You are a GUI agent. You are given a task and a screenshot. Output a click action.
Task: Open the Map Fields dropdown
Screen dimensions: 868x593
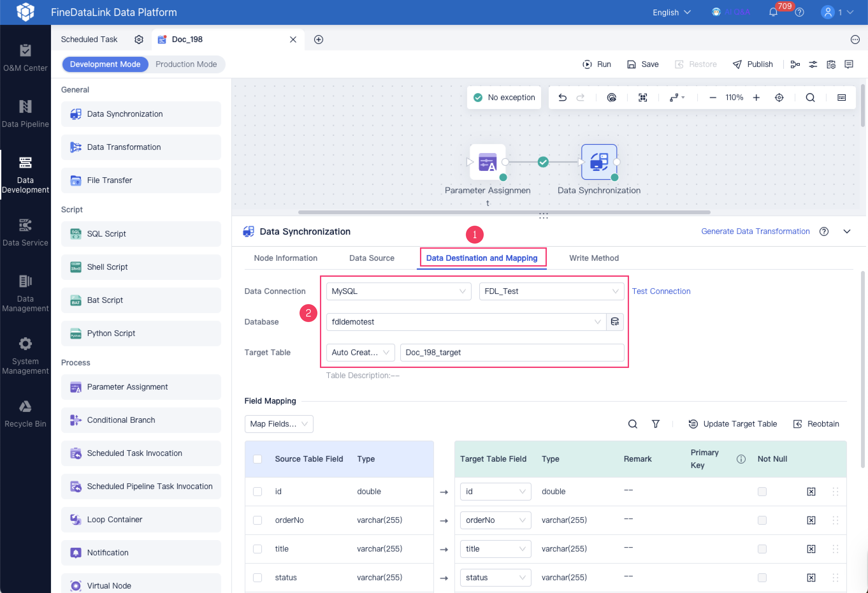(x=278, y=424)
